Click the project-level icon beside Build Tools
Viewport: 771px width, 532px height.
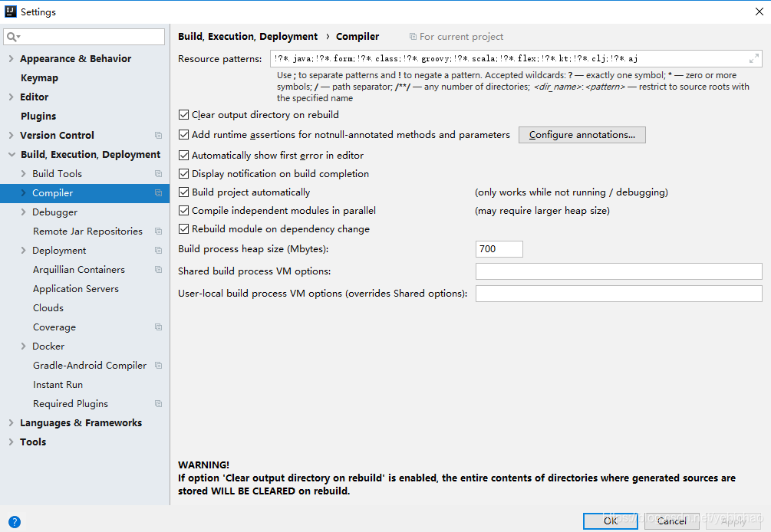pos(158,173)
